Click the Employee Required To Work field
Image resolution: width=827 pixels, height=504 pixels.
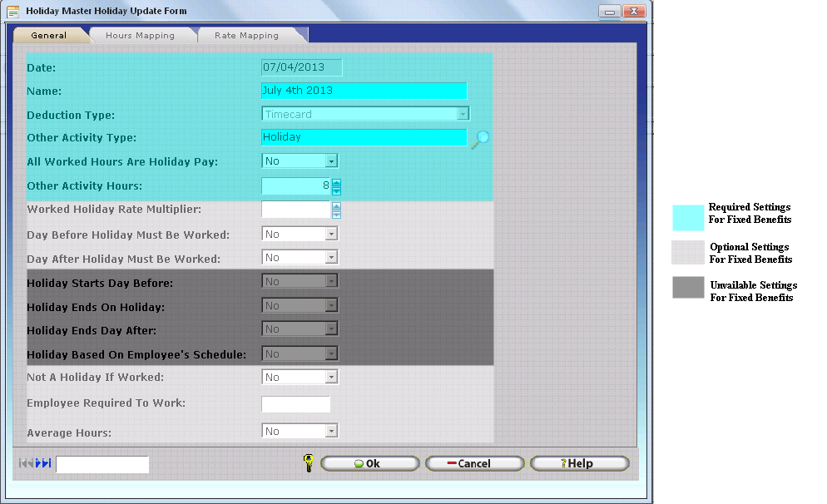(295, 405)
